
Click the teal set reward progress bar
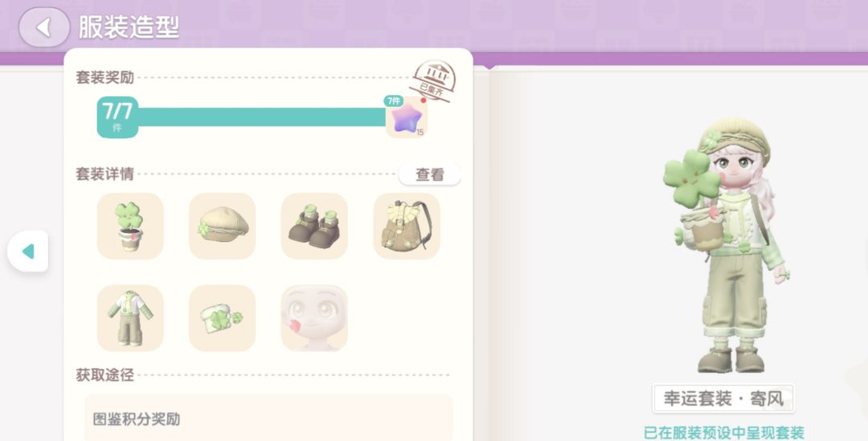click(x=262, y=117)
